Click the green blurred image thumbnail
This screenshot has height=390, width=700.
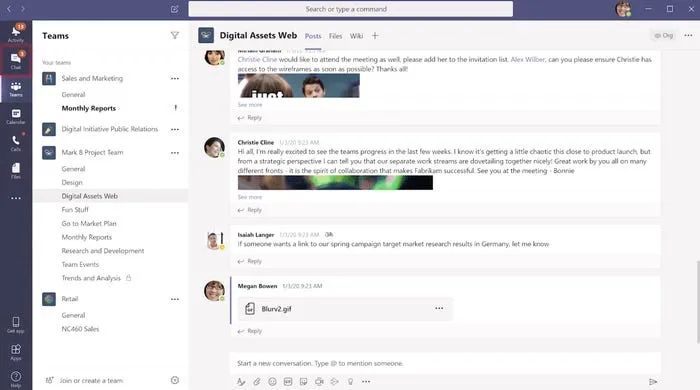point(335,183)
